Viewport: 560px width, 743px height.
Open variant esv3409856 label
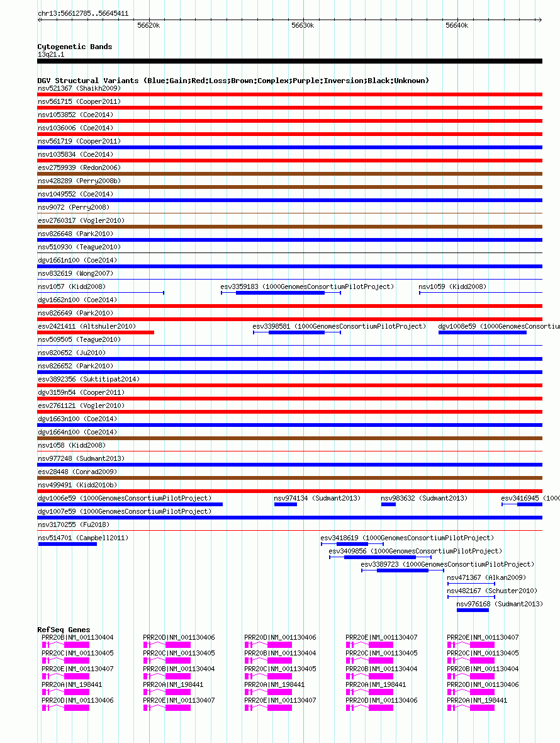click(416, 552)
